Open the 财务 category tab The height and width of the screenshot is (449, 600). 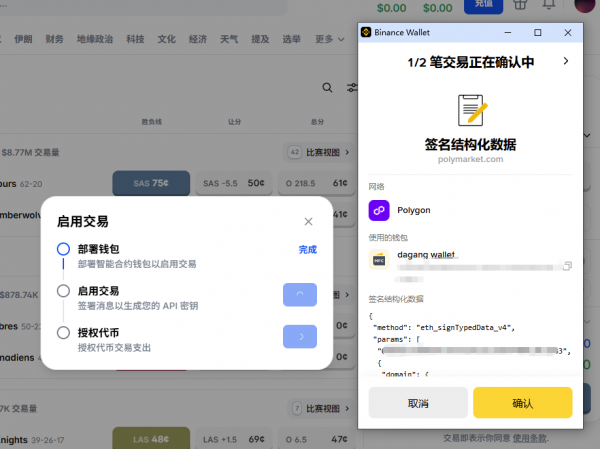click(x=54, y=39)
